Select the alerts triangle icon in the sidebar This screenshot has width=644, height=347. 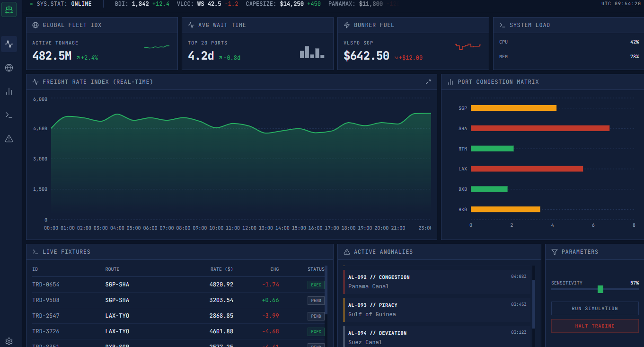[9, 139]
